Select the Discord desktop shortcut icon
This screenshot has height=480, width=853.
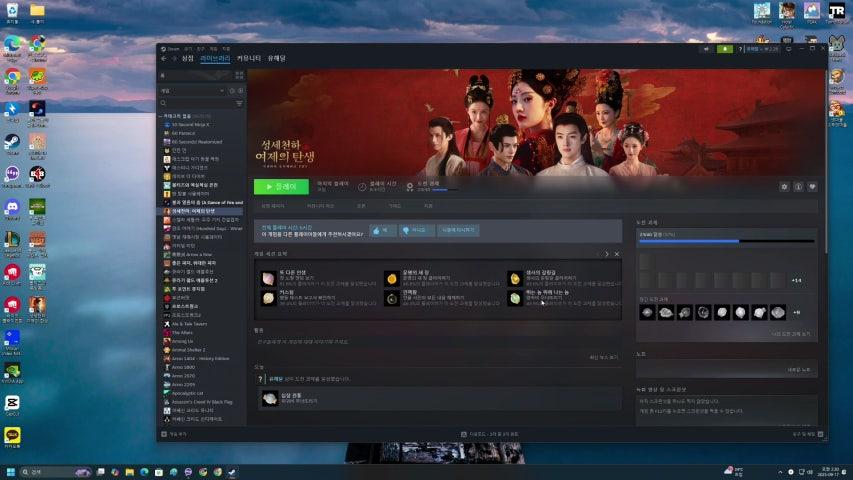[12, 209]
